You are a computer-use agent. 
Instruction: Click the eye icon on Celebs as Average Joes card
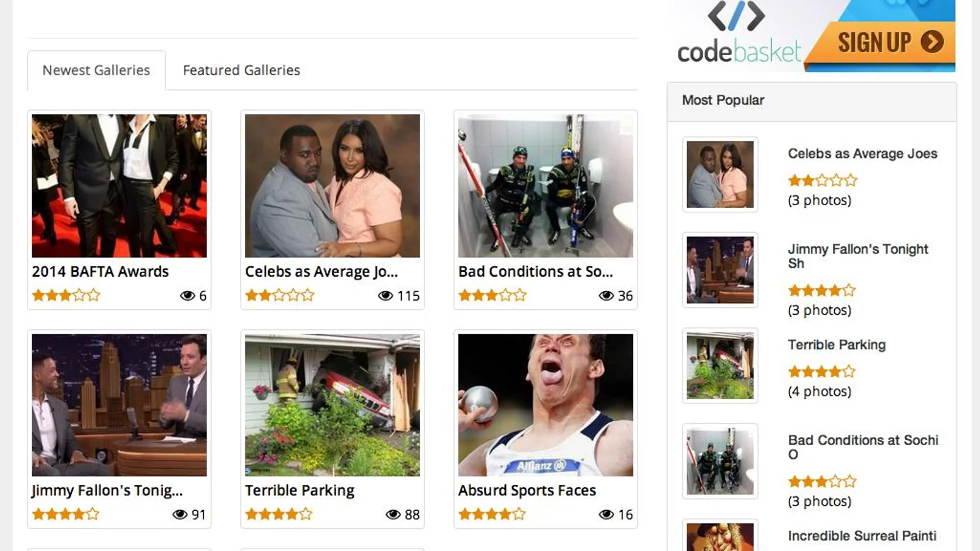click(385, 296)
